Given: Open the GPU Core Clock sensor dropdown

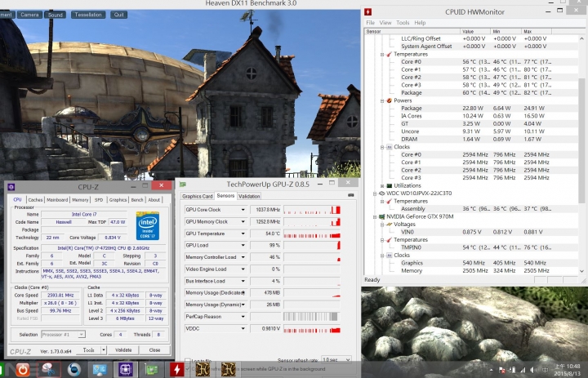Looking at the screenshot, I should (243, 210).
